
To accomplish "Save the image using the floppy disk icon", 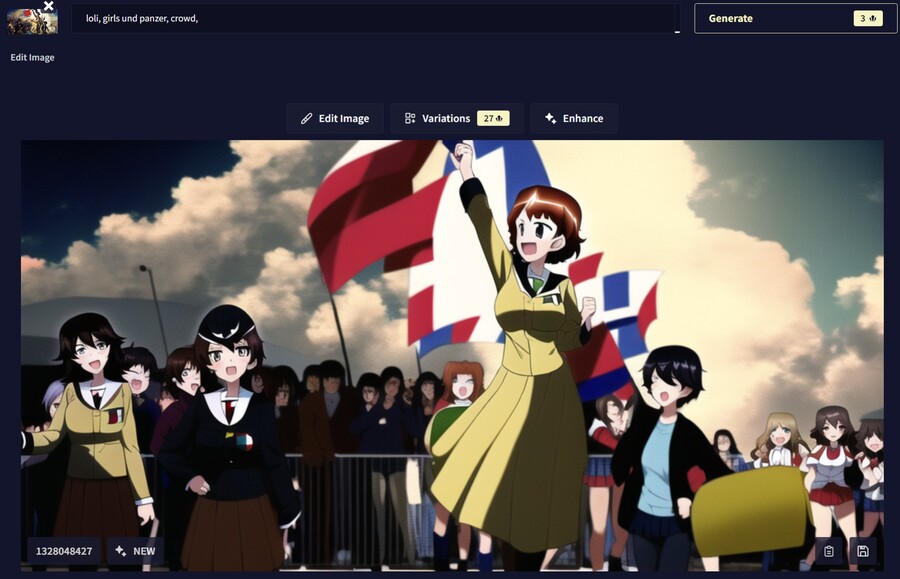I will coord(863,551).
